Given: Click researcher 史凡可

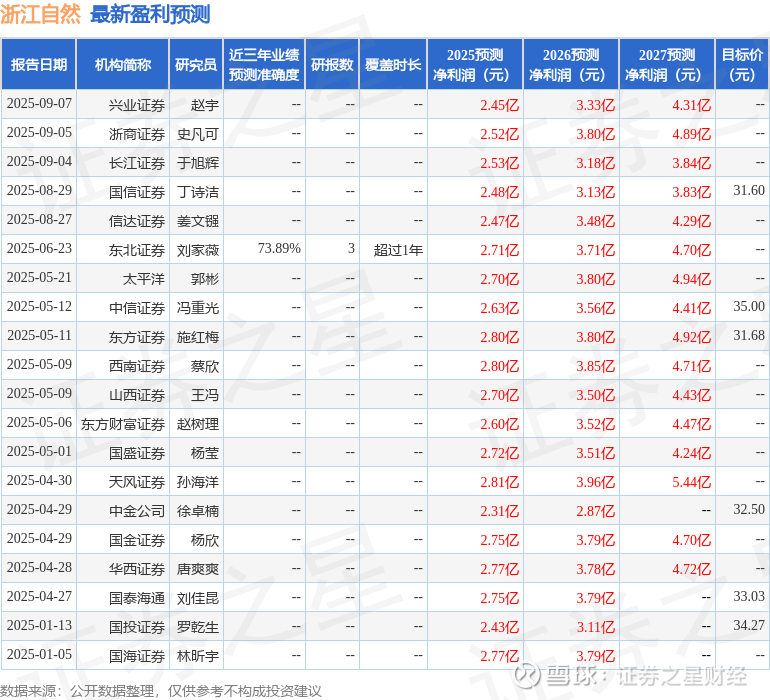Looking at the screenshot, I should 198,134.
